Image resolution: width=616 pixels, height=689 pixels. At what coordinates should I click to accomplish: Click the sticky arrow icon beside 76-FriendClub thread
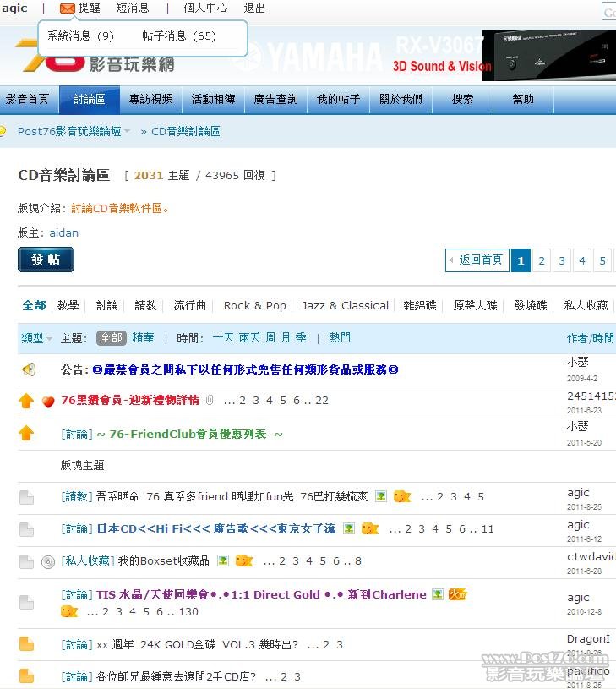26,433
